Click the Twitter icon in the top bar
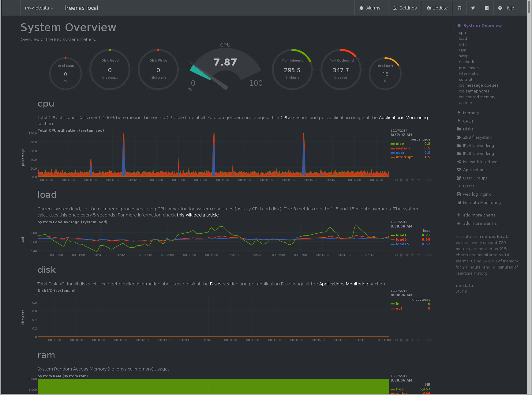The image size is (532, 395). [x=473, y=8]
